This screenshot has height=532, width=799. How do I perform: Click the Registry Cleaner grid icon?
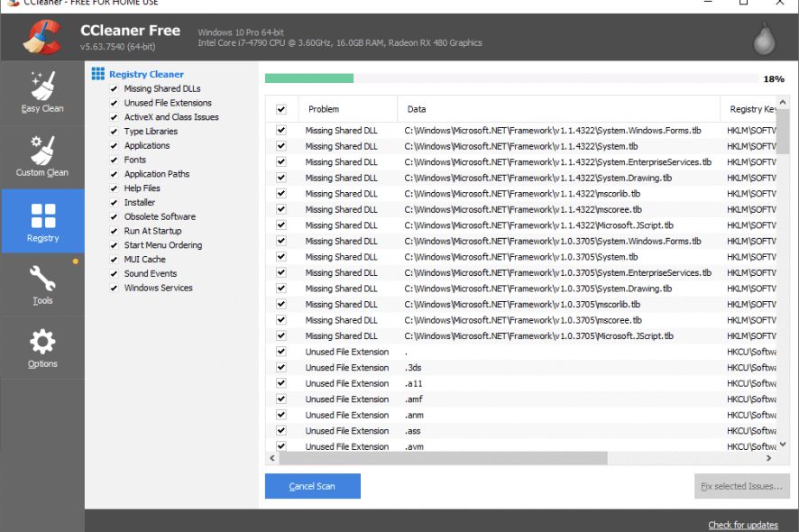pos(97,74)
